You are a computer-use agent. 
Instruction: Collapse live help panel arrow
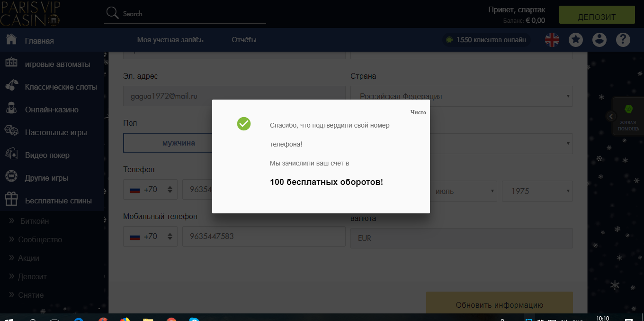(611, 116)
